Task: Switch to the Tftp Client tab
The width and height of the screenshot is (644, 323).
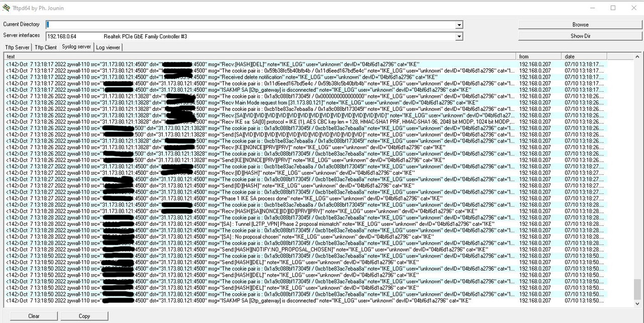Action: pyautogui.click(x=45, y=47)
